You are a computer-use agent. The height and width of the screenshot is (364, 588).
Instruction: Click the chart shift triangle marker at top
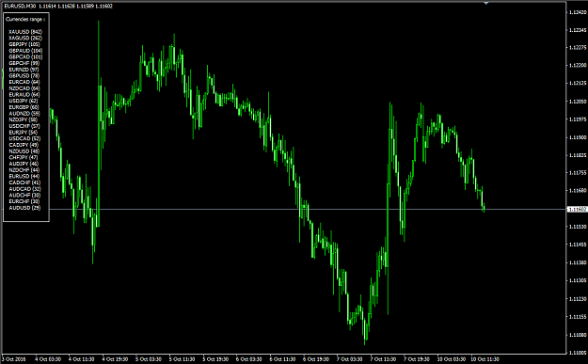click(x=486, y=4)
